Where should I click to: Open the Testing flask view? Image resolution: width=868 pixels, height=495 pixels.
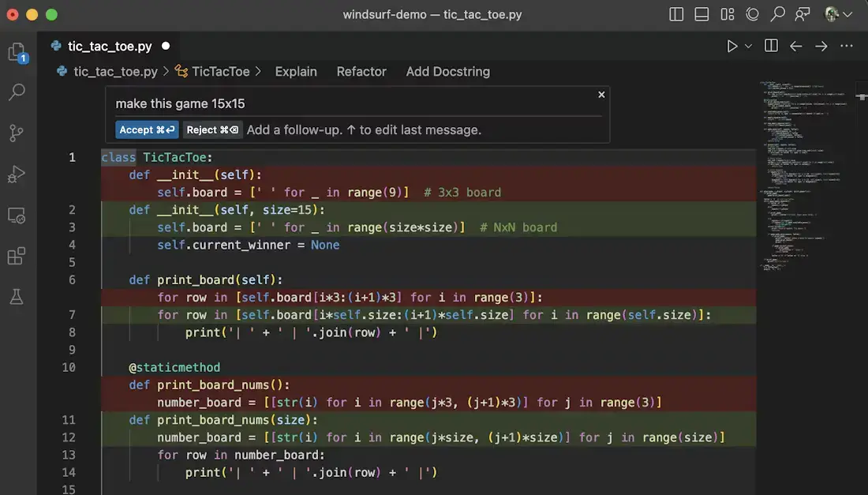17,296
